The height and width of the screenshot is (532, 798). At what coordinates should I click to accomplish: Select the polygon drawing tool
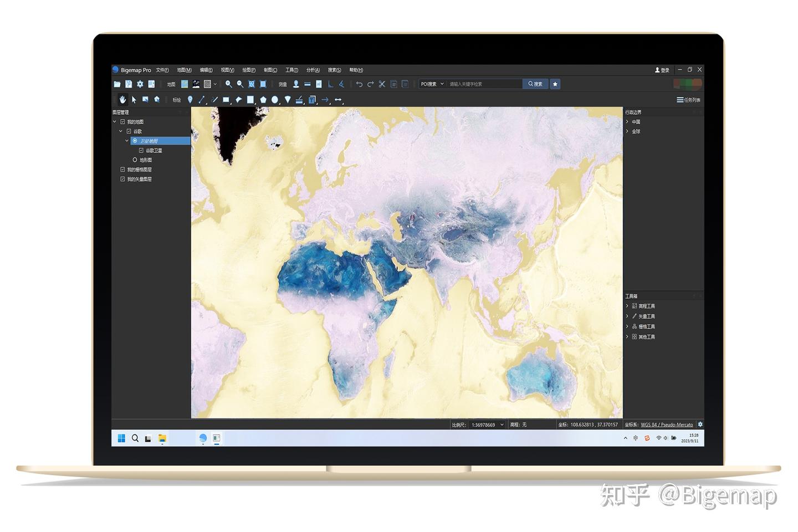pyautogui.click(x=262, y=100)
